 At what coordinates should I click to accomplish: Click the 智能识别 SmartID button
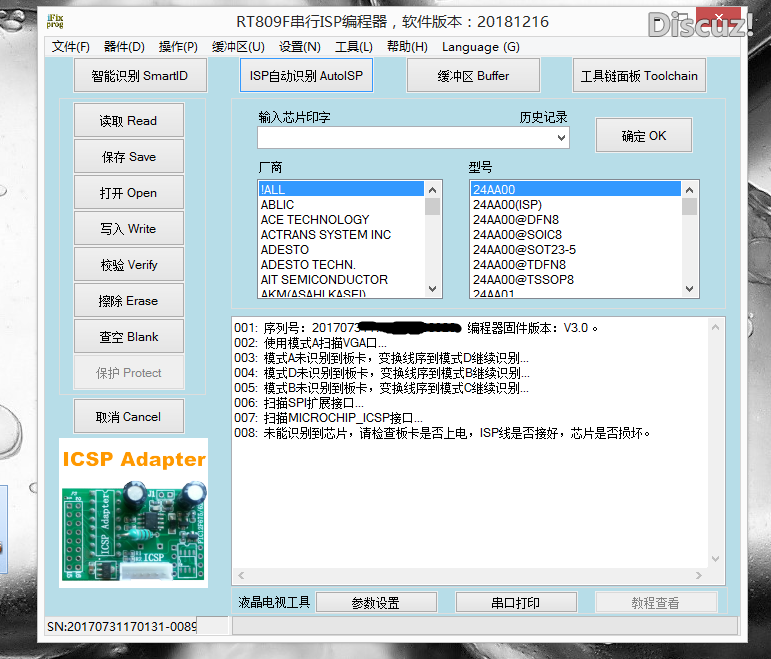tap(139, 76)
